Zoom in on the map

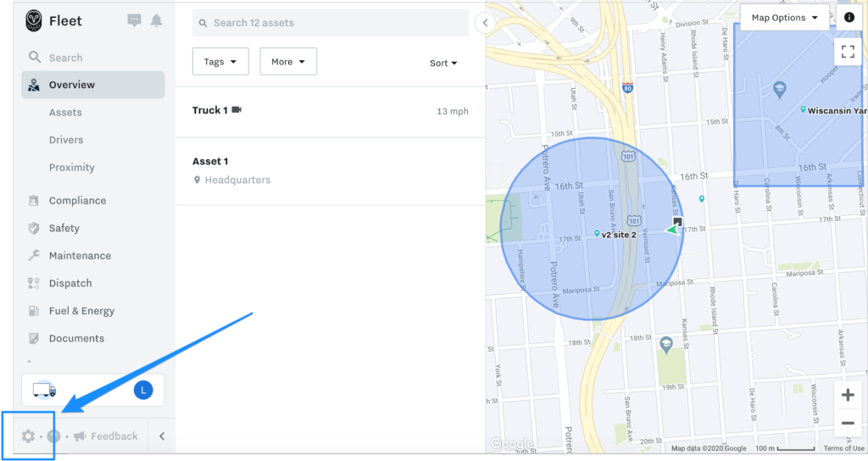point(848,395)
